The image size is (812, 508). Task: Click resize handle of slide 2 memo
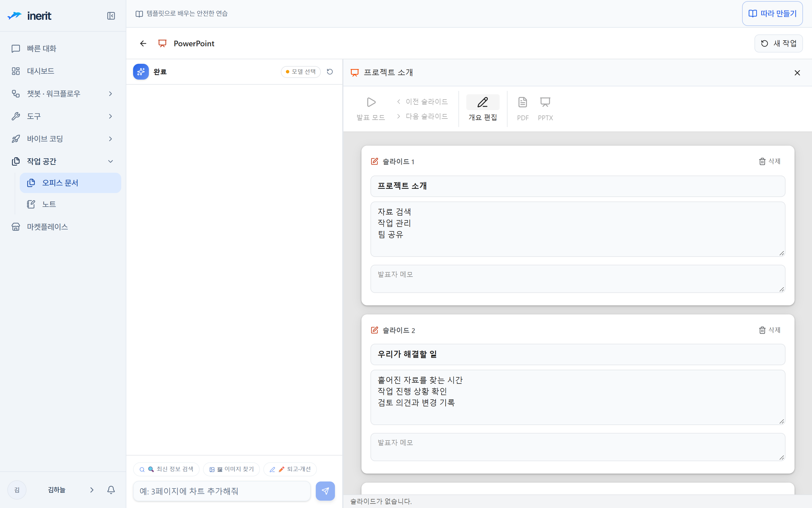[782, 457]
